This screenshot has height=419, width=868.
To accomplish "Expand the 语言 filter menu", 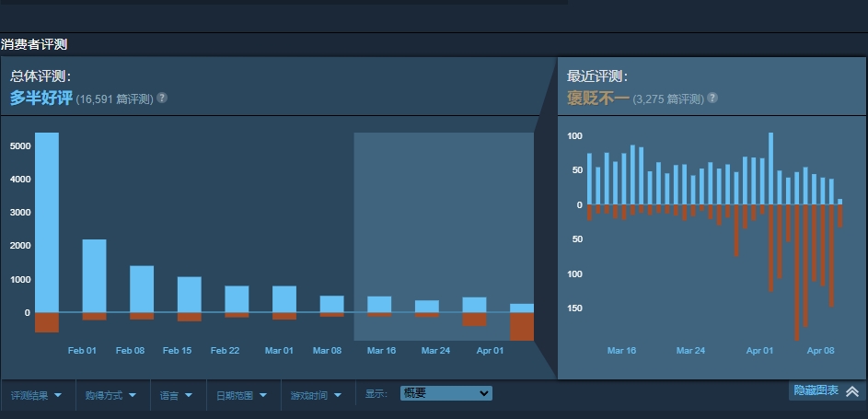I will pos(177,395).
